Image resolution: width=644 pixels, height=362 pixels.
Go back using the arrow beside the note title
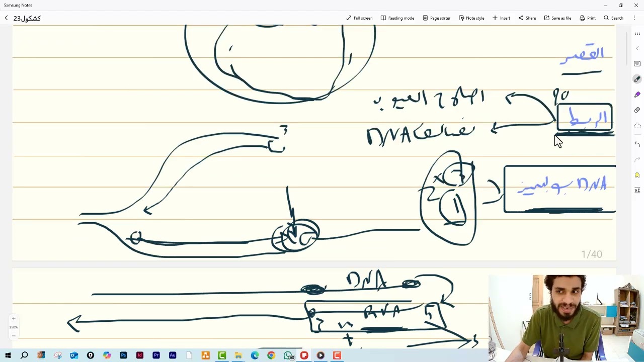pyautogui.click(x=6, y=18)
